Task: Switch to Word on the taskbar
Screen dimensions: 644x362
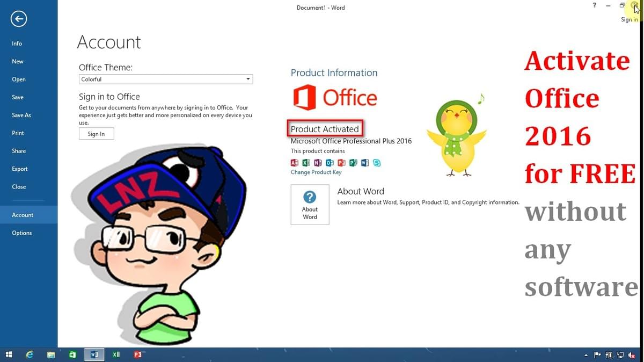Action: [x=94, y=354]
